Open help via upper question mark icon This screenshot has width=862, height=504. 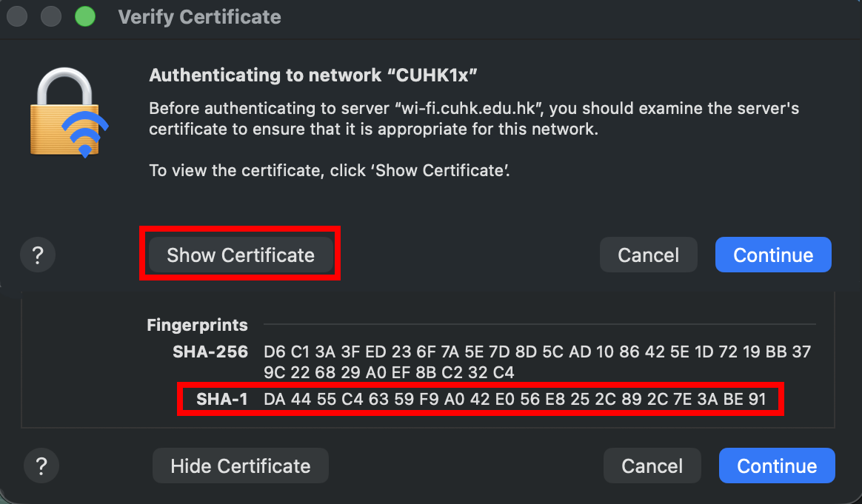click(38, 255)
